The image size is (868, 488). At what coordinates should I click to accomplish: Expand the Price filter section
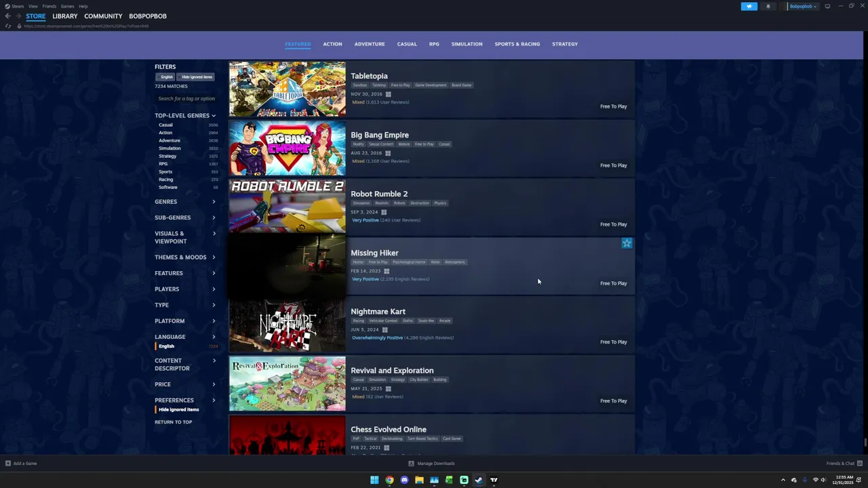(185, 384)
